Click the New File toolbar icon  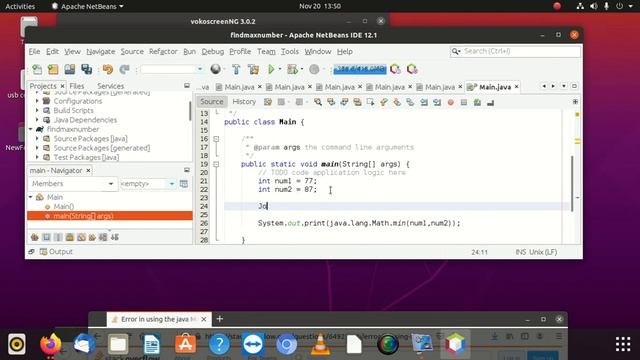tap(37, 69)
